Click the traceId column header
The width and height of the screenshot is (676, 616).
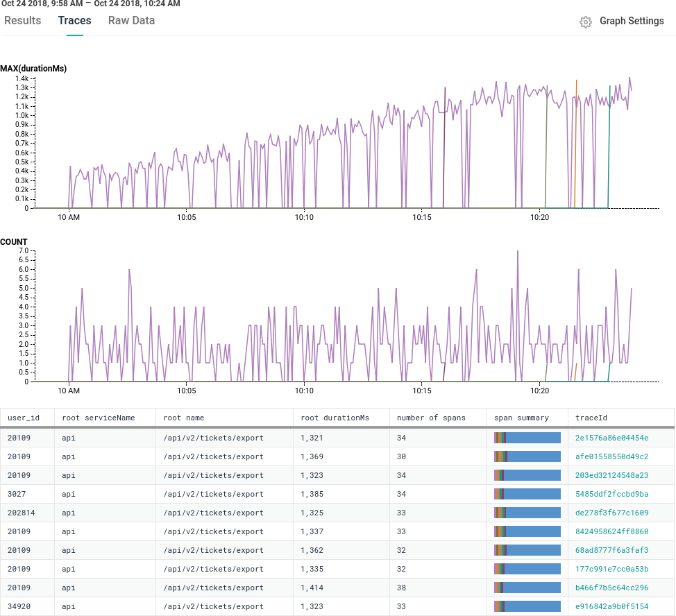pyautogui.click(x=589, y=417)
